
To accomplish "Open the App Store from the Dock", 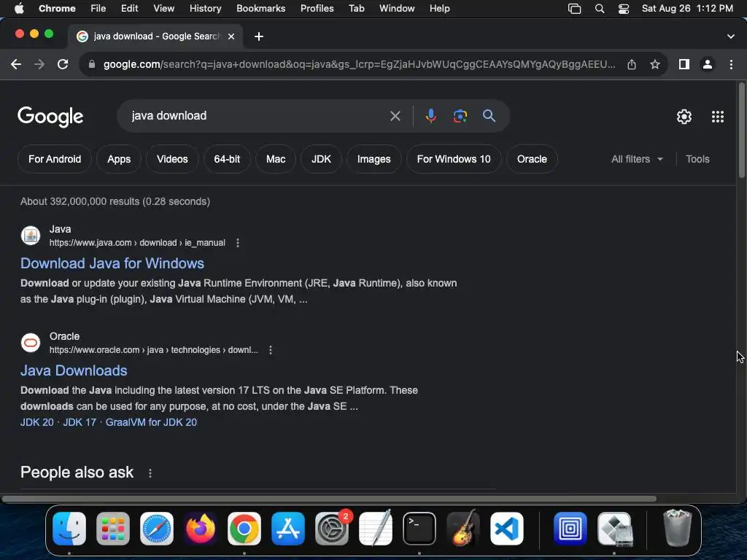I will click(x=288, y=529).
